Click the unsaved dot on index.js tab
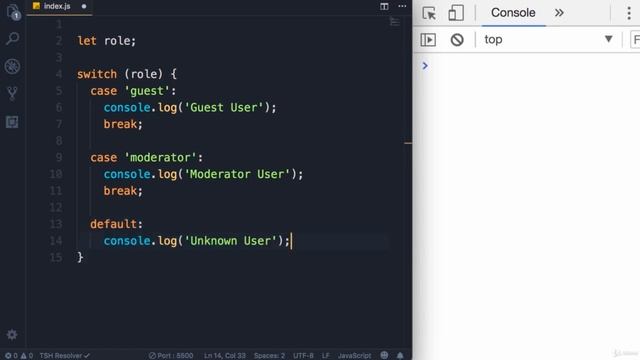640x360 pixels. tap(84, 6)
